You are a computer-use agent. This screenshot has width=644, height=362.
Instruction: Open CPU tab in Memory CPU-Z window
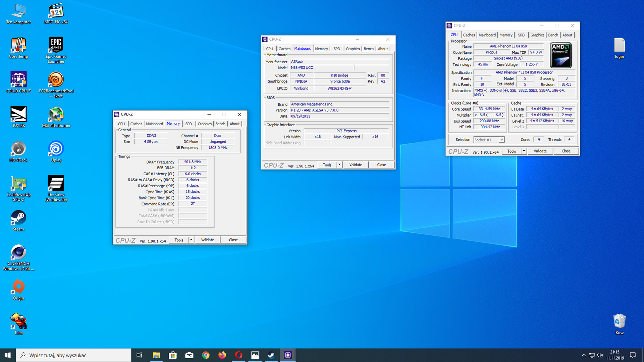coord(121,124)
